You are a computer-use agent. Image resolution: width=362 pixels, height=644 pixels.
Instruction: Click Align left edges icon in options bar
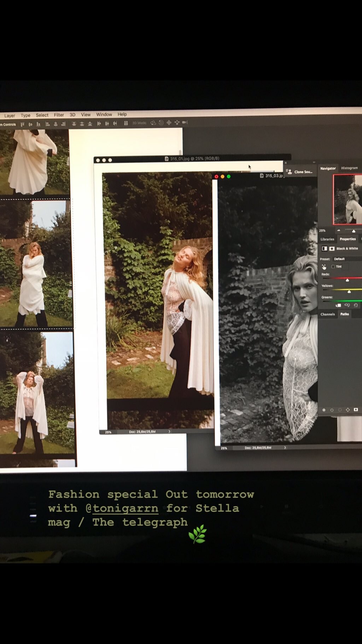click(47, 124)
